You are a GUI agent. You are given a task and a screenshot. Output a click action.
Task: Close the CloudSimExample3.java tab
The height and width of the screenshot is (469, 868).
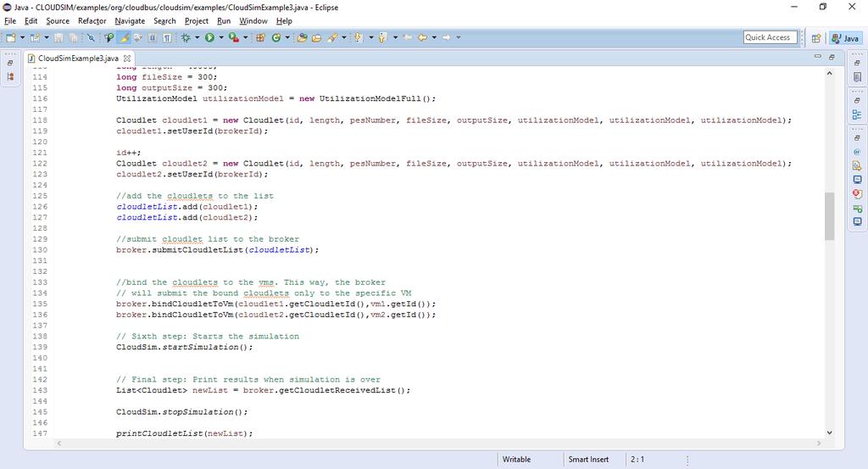click(127, 59)
